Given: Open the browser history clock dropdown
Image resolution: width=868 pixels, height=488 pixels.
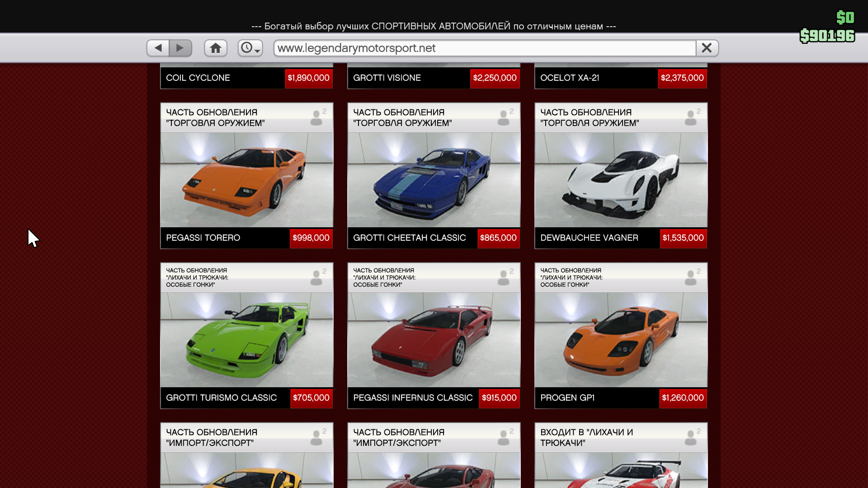Looking at the screenshot, I should click(x=250, y=48).
